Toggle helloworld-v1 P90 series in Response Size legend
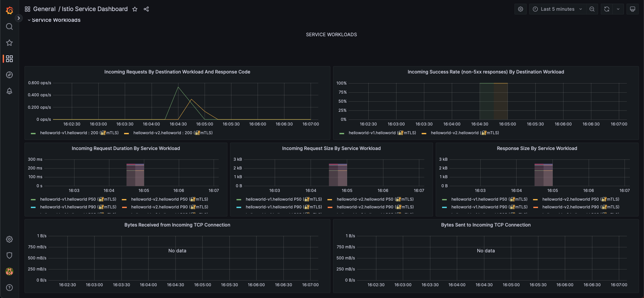This screenshot has width=644, height=298. click(489, 207)
